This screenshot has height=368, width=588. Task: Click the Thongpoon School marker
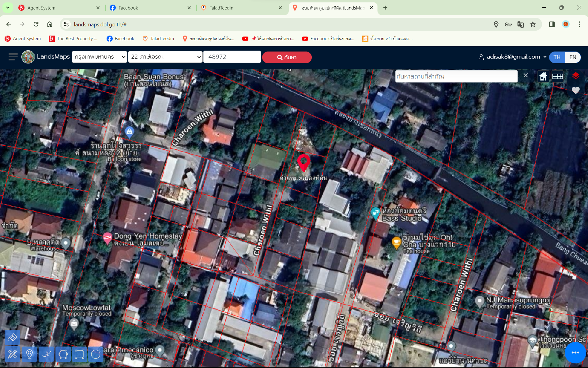click(x=533, y=341)
